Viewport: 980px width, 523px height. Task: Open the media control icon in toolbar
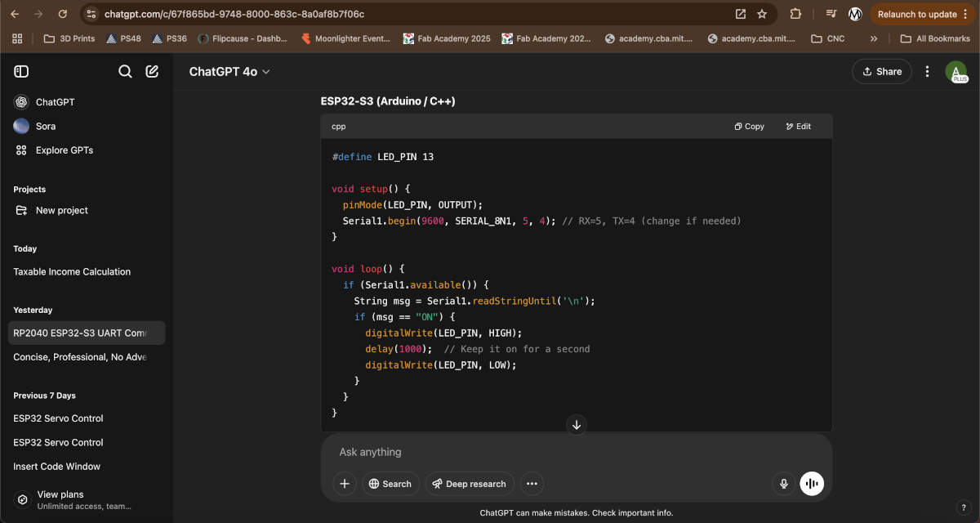831,14
